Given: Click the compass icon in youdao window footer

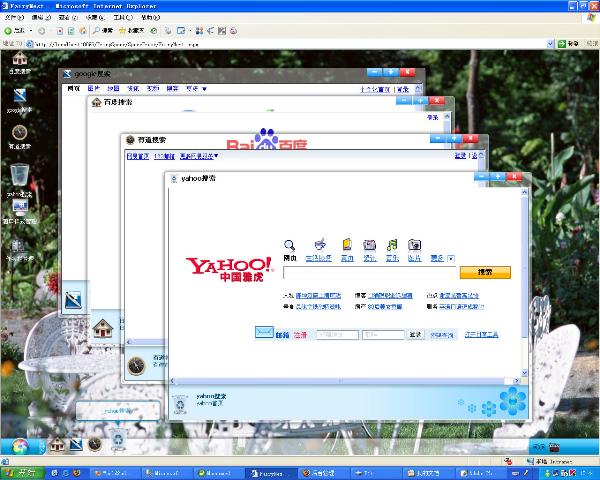Looking at the screenshot, I should pos(136,366).
